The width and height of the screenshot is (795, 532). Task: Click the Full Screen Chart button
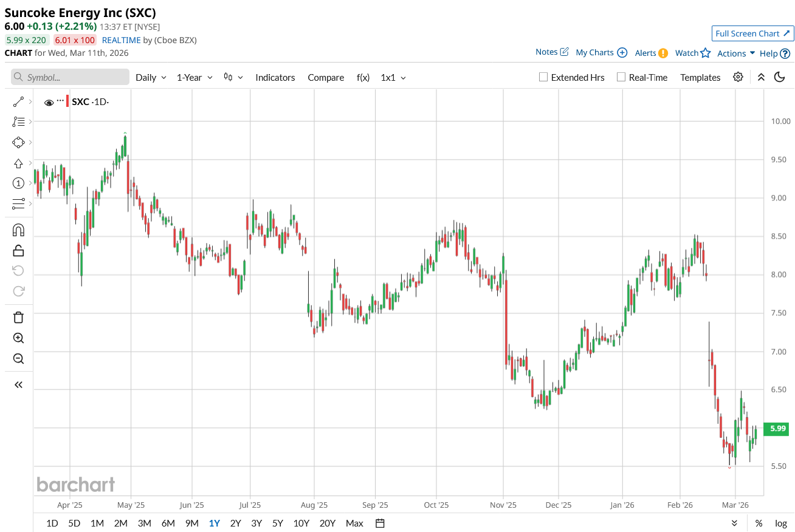[x=752, y=33]
